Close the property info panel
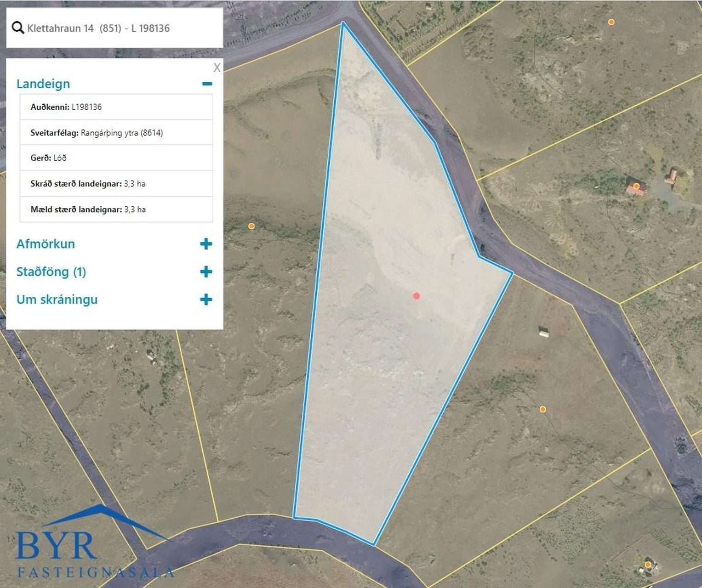The image size is (702, 588). point(217,68)
